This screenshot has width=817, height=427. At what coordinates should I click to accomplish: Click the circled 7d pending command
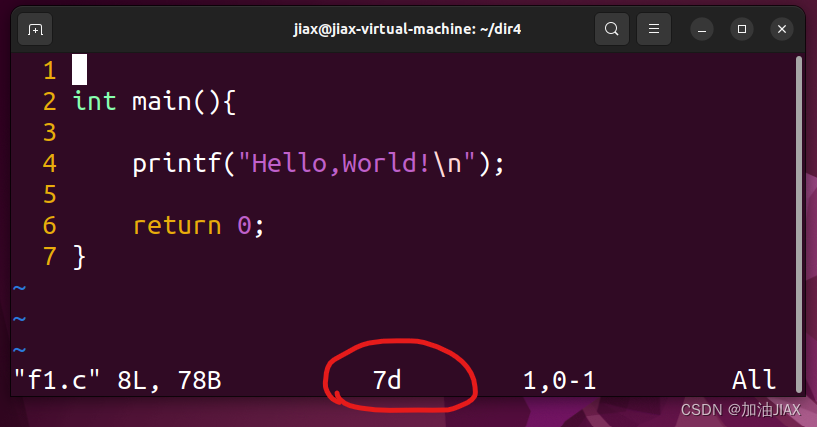(x=387, y=380)
